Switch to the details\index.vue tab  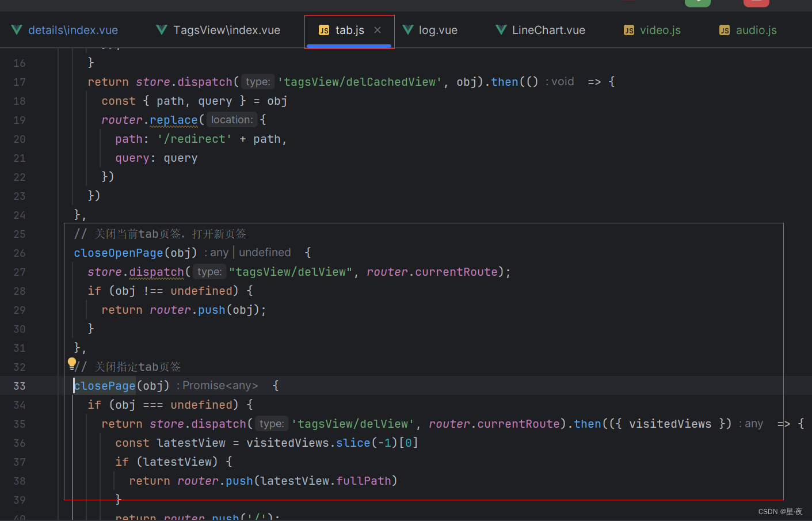64,30
